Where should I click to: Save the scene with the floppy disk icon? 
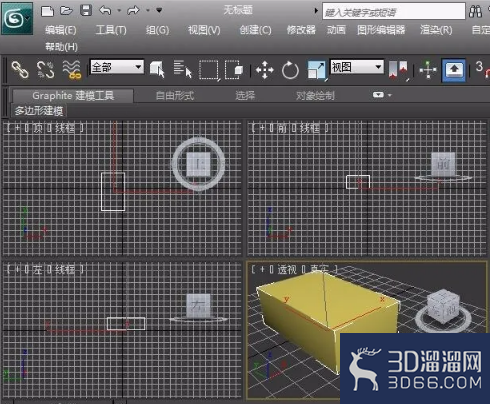click(x=86, y=11)
